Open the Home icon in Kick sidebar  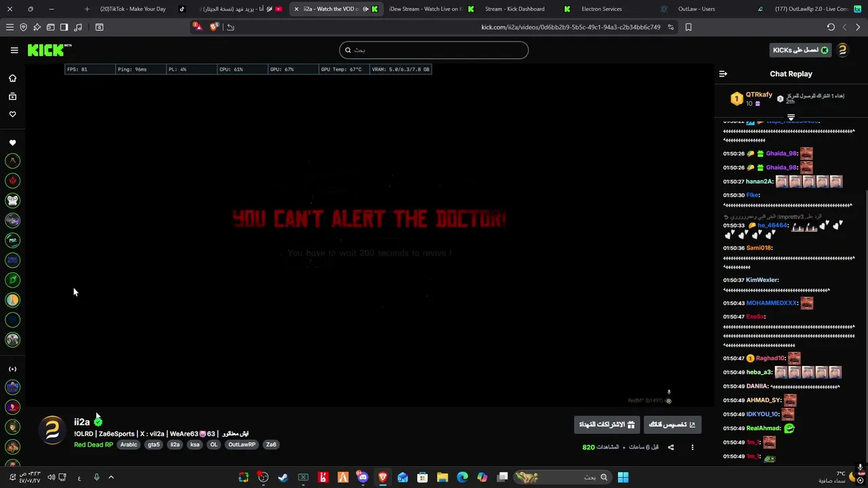[x=12, y=78]
